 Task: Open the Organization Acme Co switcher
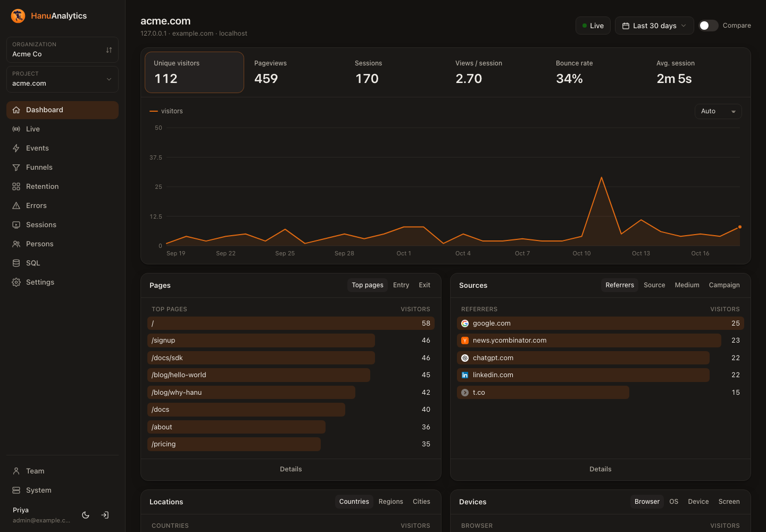pyautogui.click(x=62, y=49)
